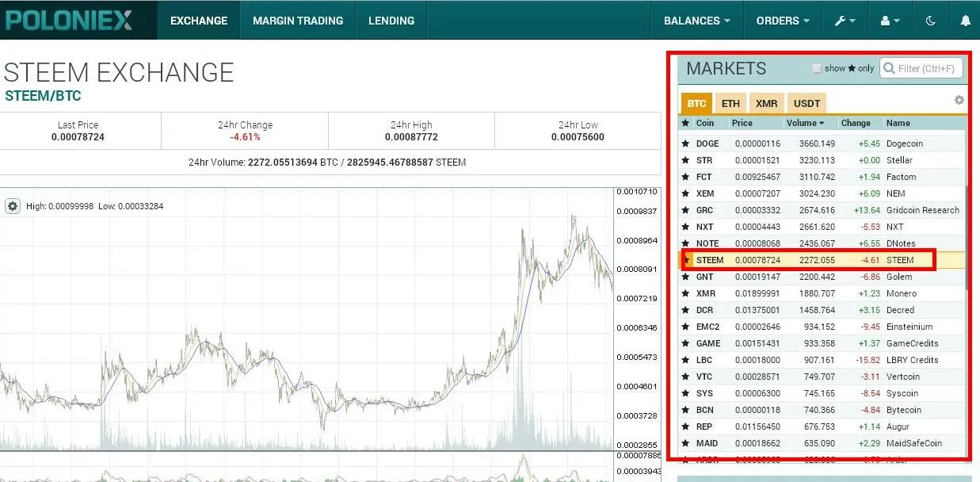Screen dimensions: 980x482
Task: Sort markets by Coin column
Action: click(x=704, y=123)
